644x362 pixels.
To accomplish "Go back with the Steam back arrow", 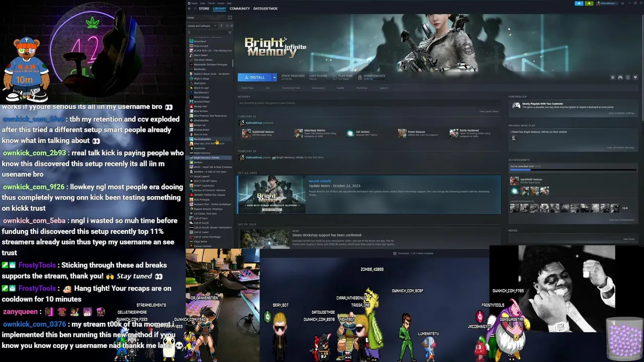I will (x=189, y=9).
